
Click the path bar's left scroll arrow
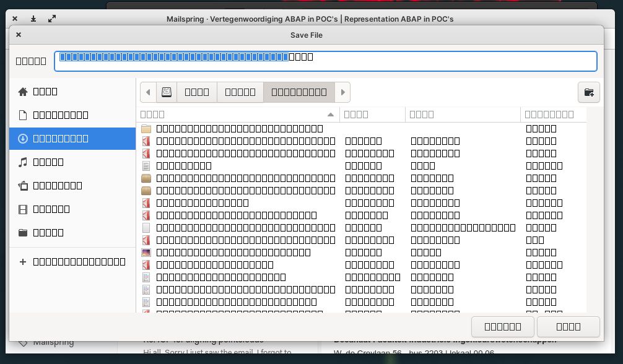[x=148, y=92]
